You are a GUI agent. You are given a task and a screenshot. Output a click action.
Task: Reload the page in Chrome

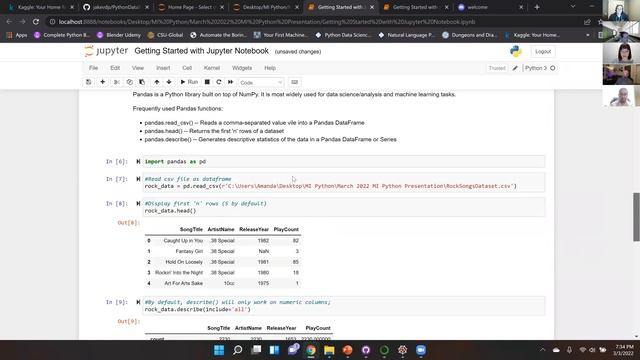click(36, 22)
